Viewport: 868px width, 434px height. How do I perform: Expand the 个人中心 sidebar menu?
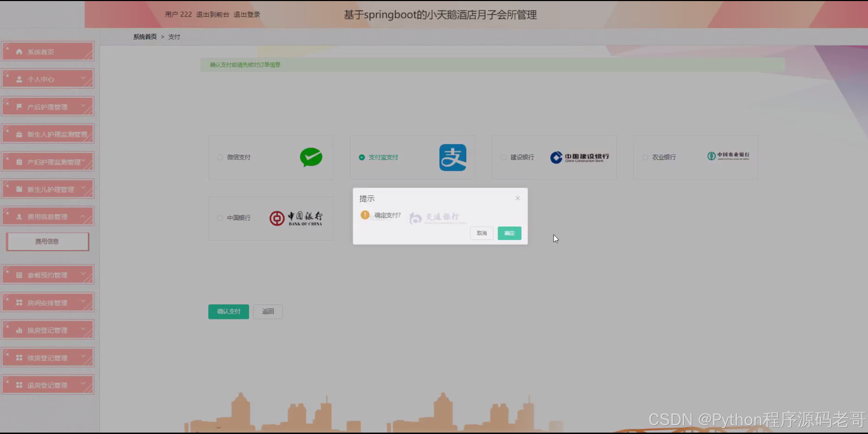coord(47,79)
